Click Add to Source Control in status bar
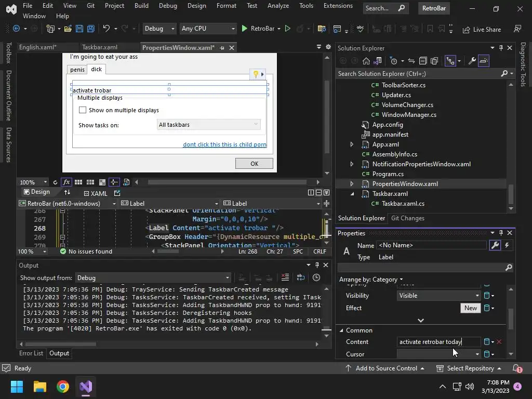Screen dimensions: 532x399 385,368
